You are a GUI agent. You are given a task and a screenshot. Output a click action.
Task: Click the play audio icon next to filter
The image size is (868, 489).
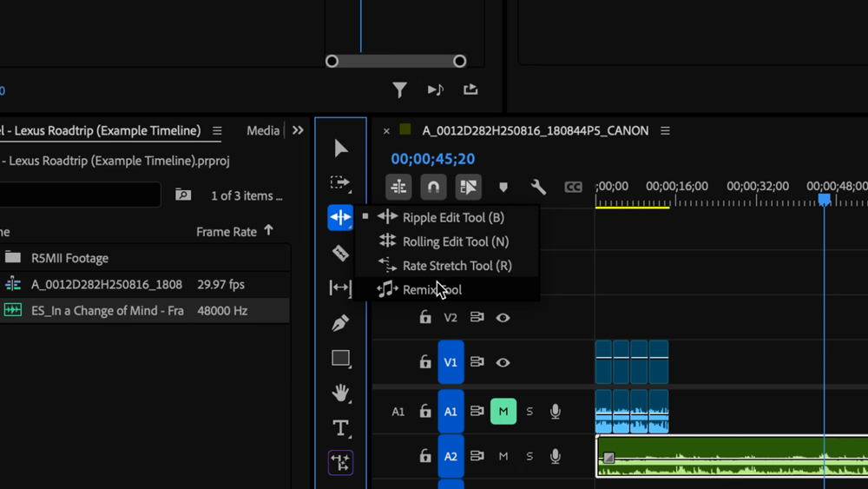[x=436, y=89]
